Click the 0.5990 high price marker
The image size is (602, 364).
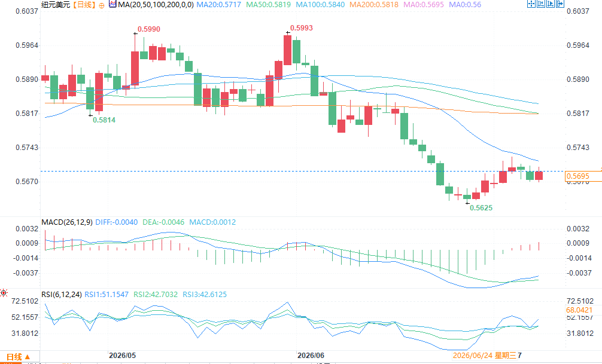pos(149,29)
